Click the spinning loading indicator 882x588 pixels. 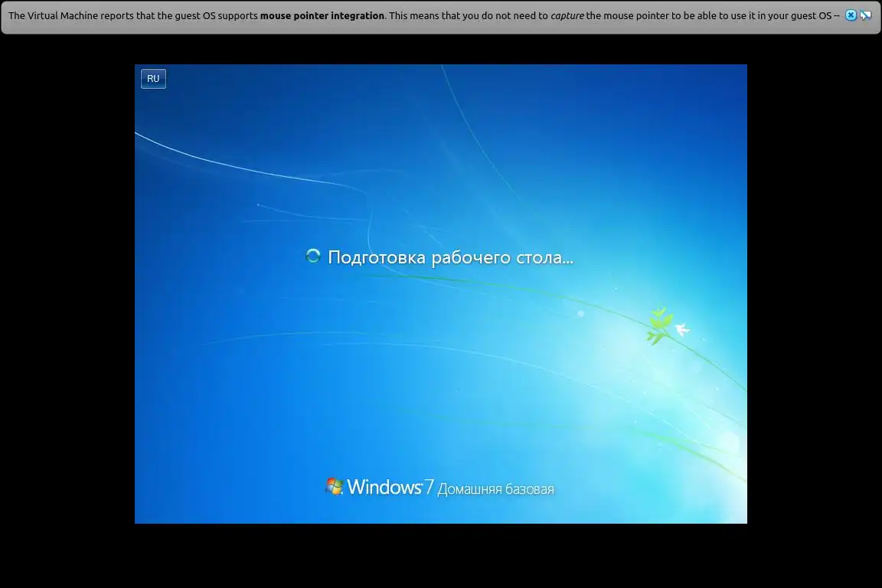tap(312, 256)
